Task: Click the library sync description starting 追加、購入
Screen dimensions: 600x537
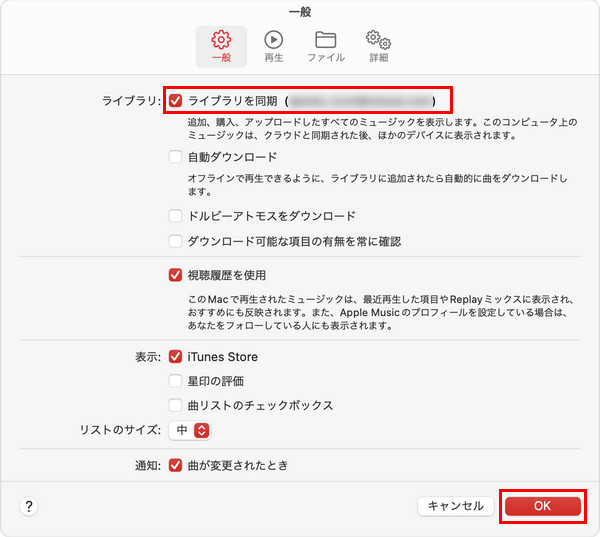Action: tap(382, 129)
